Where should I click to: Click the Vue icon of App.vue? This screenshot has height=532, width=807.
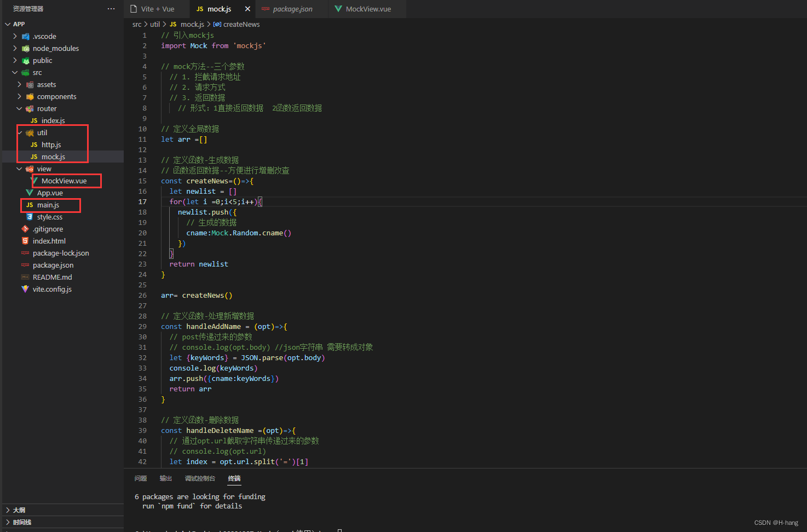pos(30,193)
